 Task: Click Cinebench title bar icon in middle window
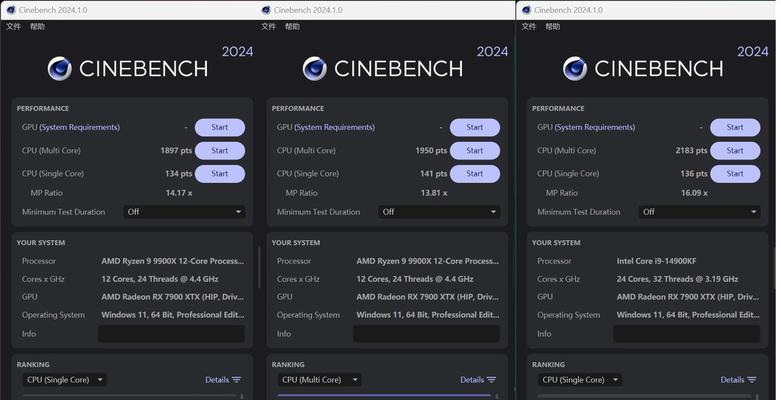click(266, 10)
